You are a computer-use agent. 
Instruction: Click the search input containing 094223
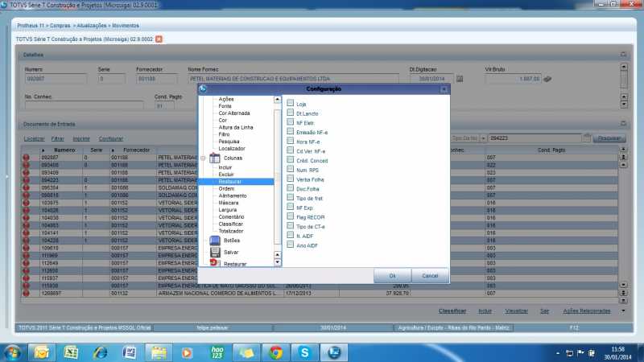coord(535,138)
